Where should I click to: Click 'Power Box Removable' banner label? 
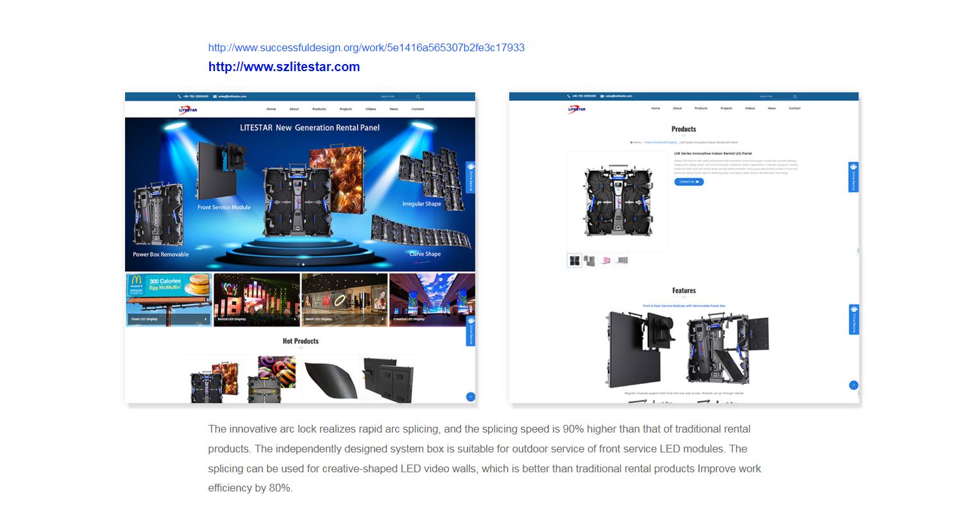coord(161,254)
